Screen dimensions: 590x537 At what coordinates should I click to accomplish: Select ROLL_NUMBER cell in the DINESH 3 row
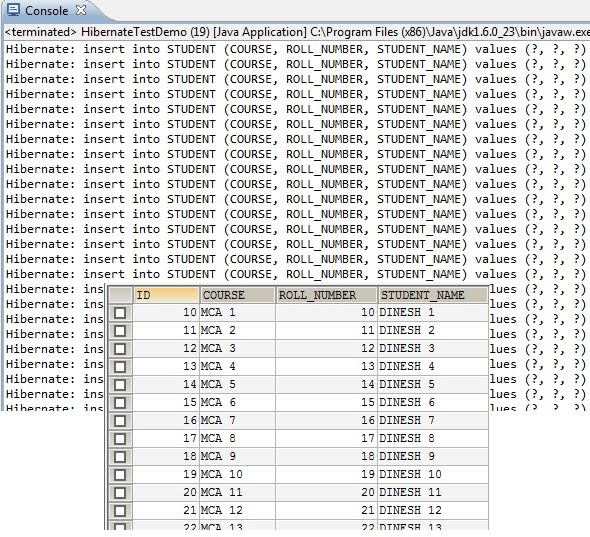326,348
